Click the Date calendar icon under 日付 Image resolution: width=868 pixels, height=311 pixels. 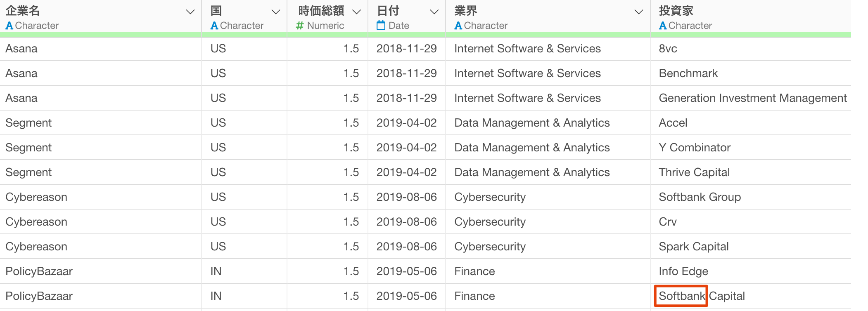[381, 26]
